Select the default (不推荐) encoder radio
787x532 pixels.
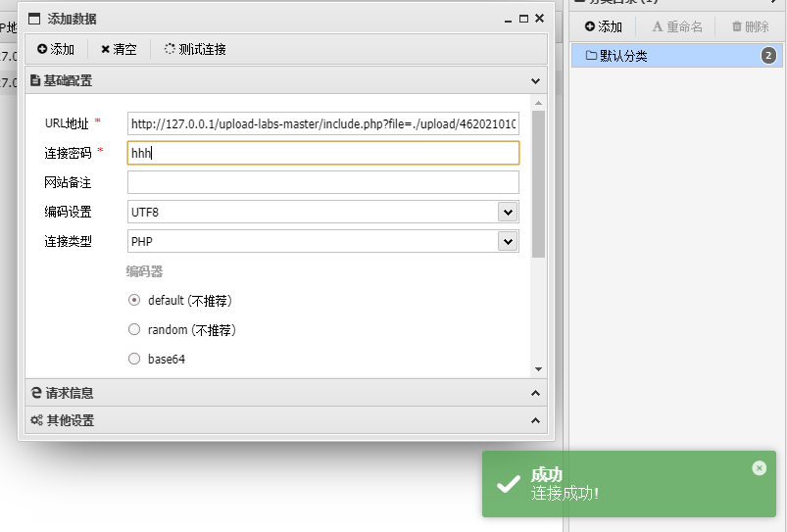134,300
